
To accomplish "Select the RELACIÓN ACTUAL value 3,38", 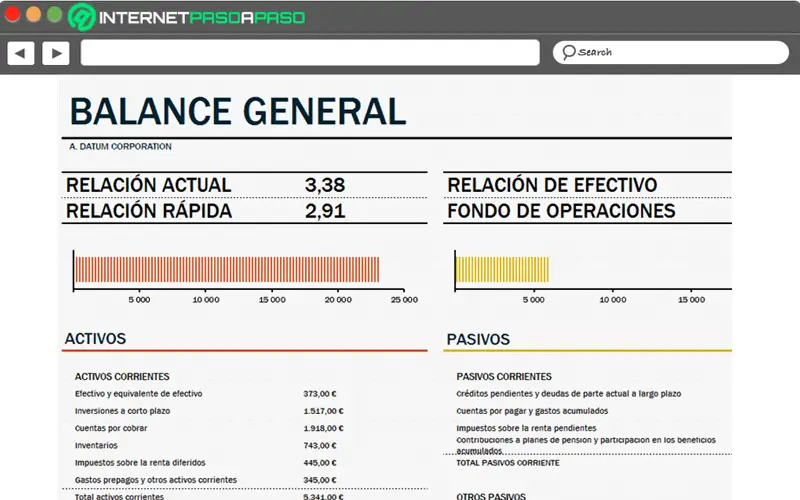I will click(325, 185).
